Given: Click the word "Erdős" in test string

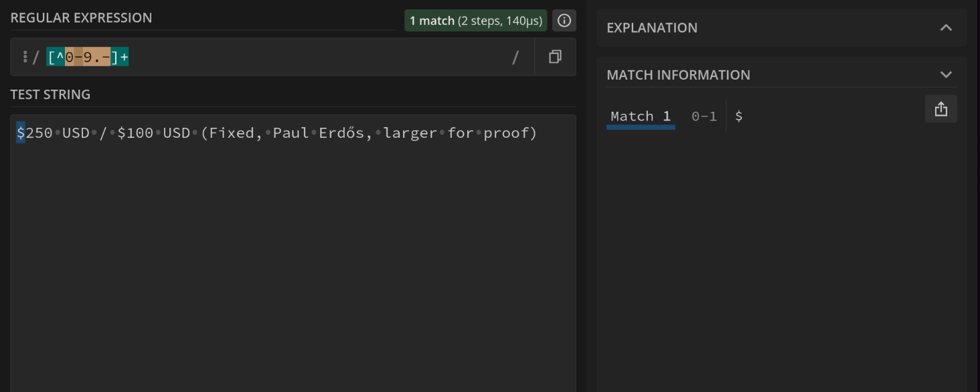Looking at the screenshot, I should (x=345, y=133).
